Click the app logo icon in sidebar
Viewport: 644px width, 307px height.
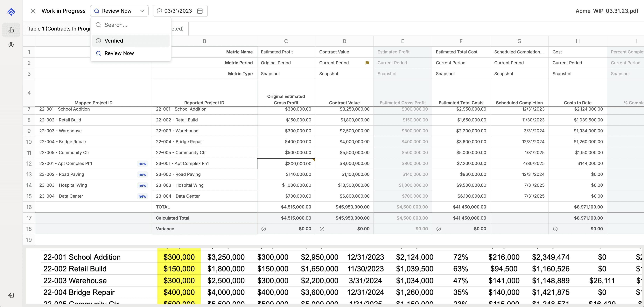coord(11,11)
